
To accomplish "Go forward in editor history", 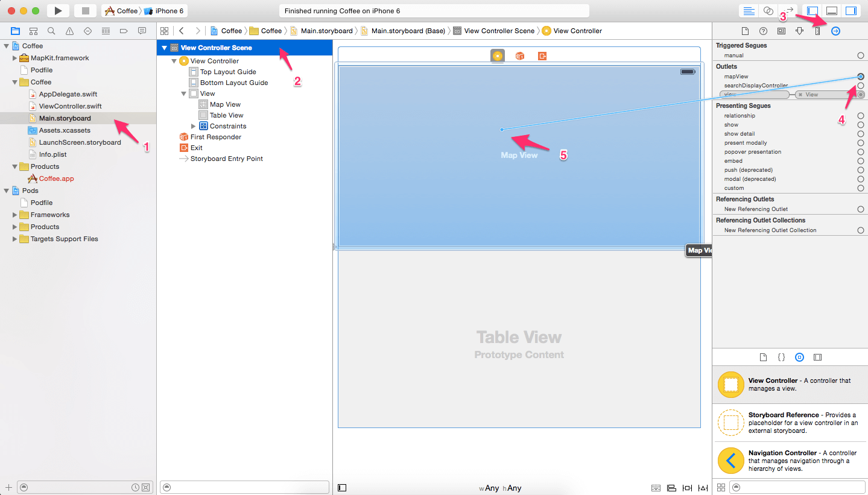I will point(197,31).
